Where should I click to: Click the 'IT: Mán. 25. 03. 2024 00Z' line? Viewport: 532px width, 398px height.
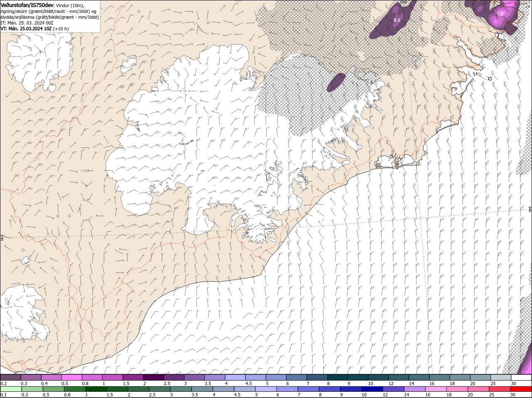click(27, 23)
